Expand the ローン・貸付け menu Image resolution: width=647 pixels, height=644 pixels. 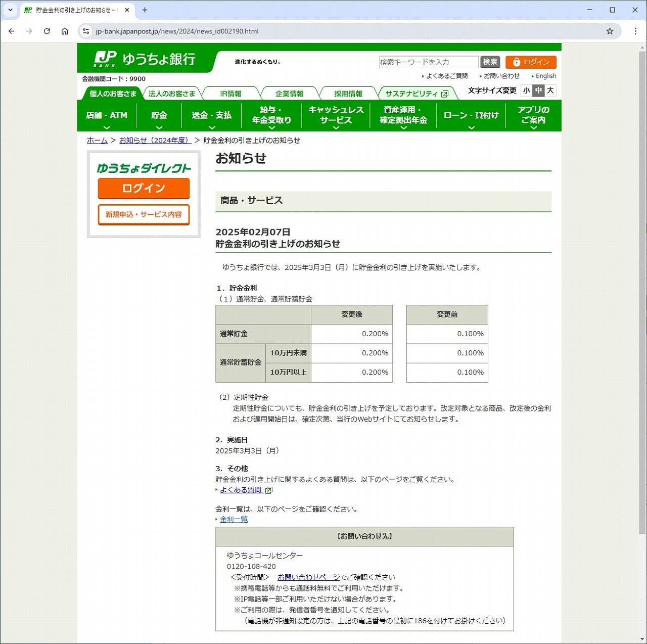471,116
